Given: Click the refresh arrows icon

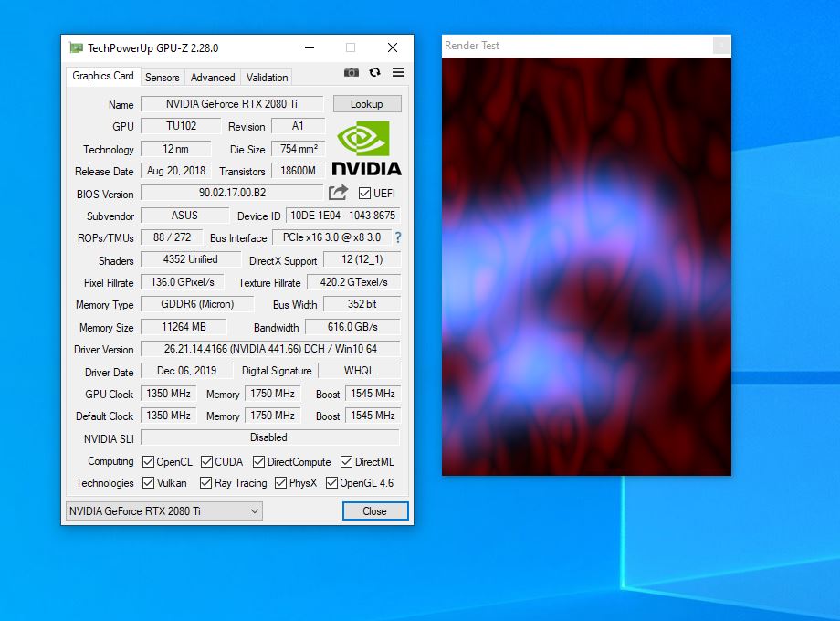Looking at the screenshot, I should (375, 72).
